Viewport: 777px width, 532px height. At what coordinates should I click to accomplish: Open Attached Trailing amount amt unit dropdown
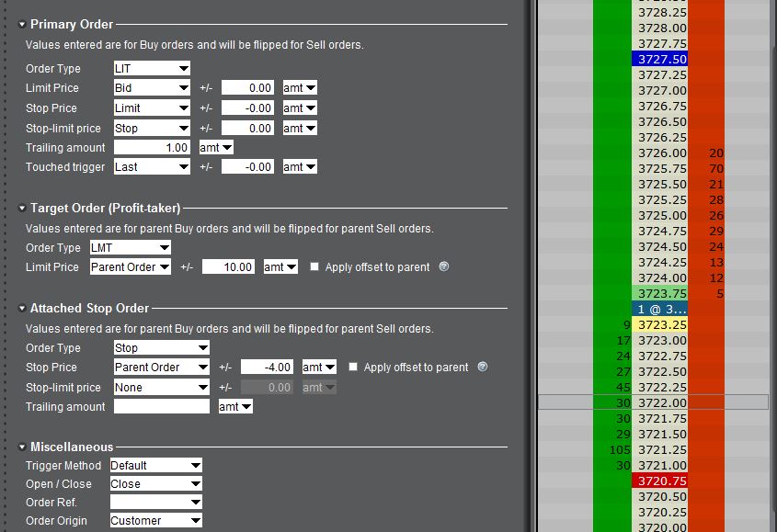[x=235, y=407]
